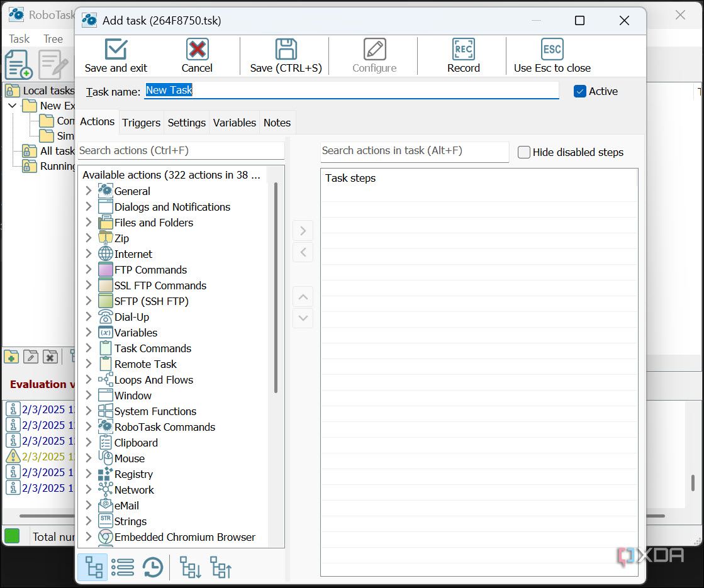Enable Hide disabled steps checkbox
This screenshot has height=588, width=704.
point(524,152)
